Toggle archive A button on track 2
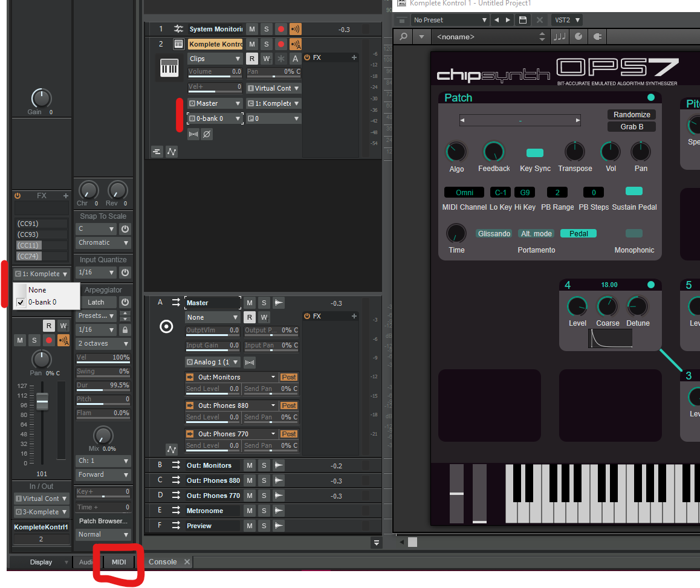 click(x=295, y=59)
